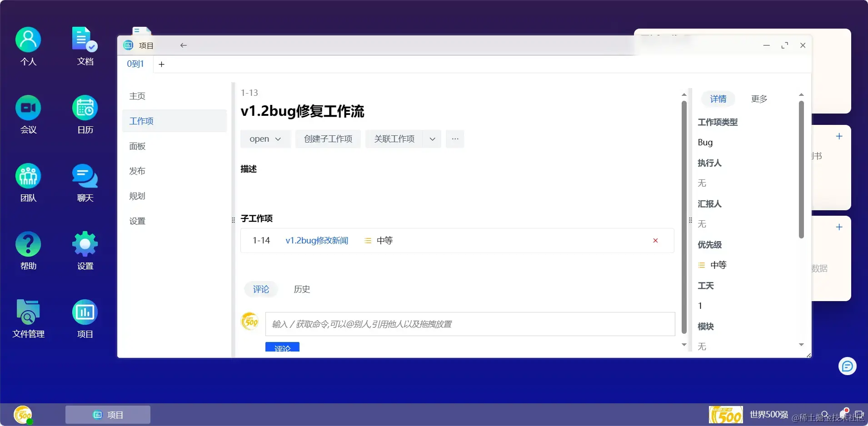Open 主页 in the sidebar
The image size is (868, 426).
pos(175,96)
